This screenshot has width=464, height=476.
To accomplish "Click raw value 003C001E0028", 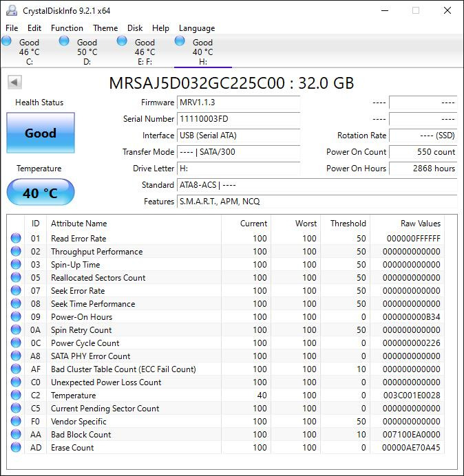I will [x=412, y=395].
